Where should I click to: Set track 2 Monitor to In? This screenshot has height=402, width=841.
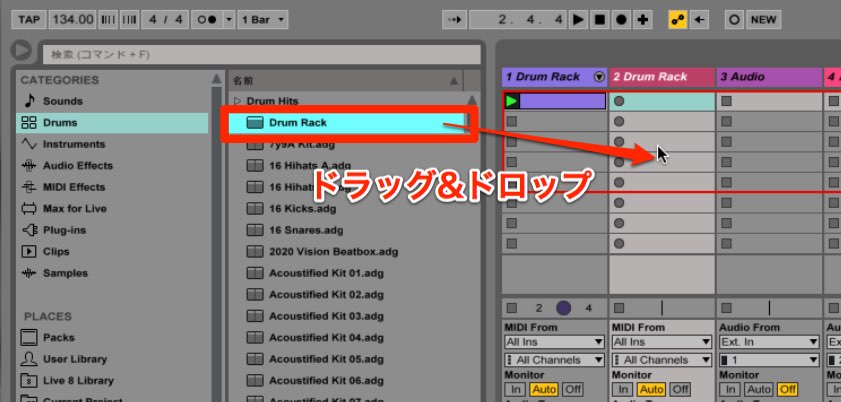click(x=622, y=389)
